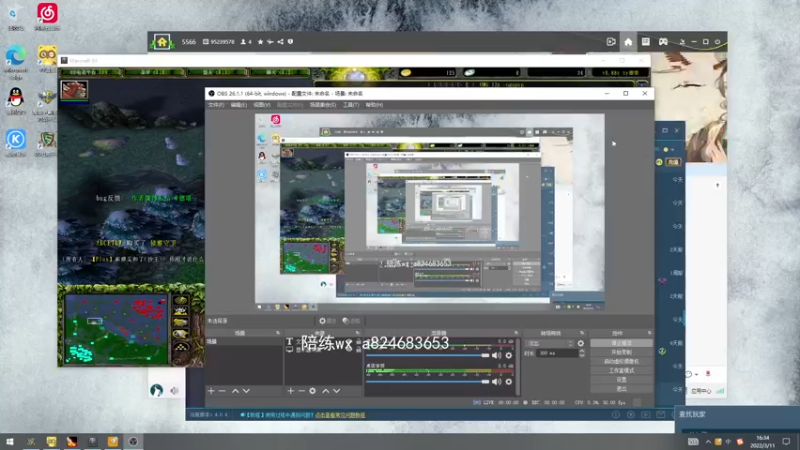Open the NetEase Music desktop icon
The width and height of the screenshot is (800, 450).
(x=47, y=17)
